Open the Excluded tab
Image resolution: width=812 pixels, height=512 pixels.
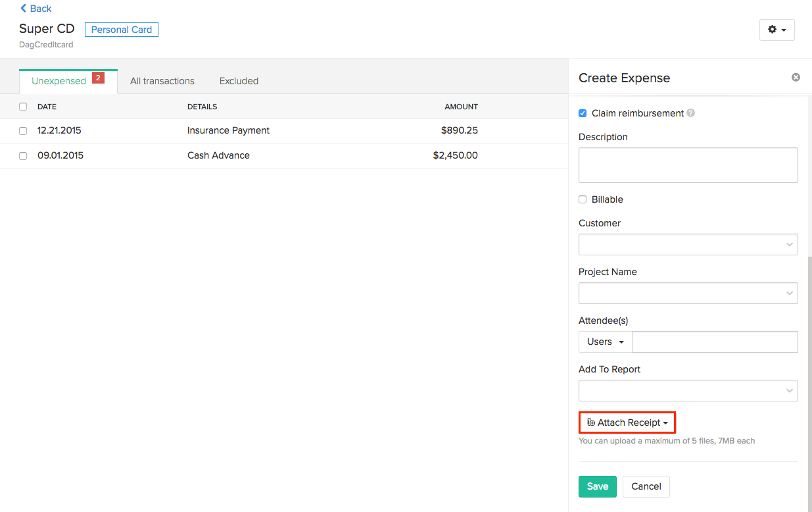[x=238, y=80]
